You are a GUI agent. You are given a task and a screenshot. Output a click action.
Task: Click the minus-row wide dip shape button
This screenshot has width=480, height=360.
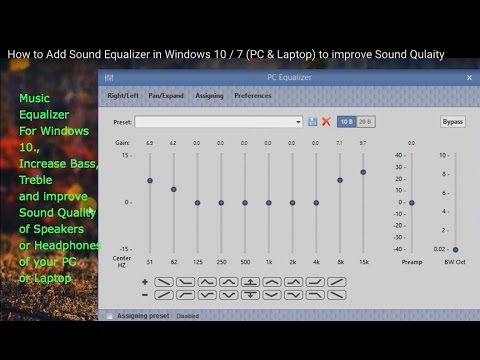pyautogui.click(x=272, y=295)
